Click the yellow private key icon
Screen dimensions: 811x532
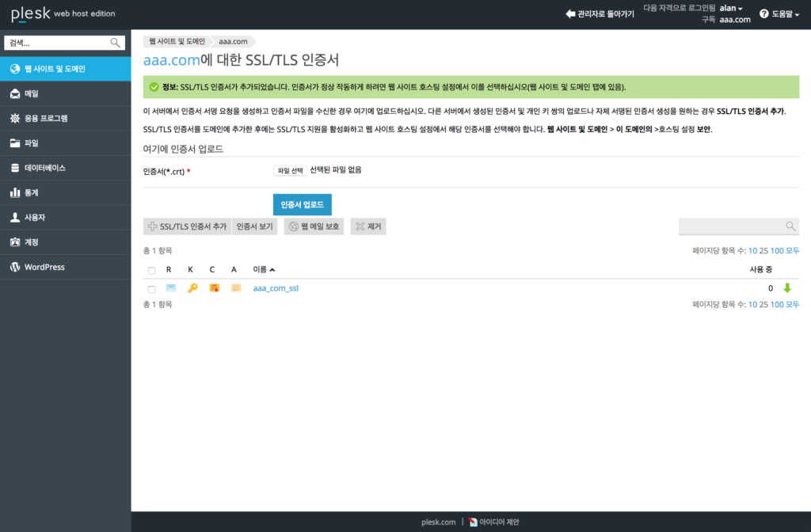click(x=192, y=288)
